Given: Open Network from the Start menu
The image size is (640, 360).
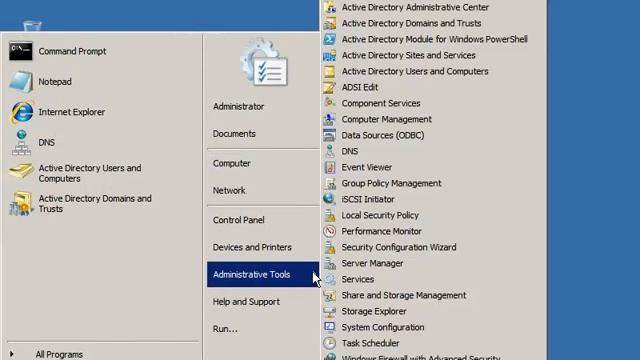Looking at the screenshot, I should (x=229, y=191).
